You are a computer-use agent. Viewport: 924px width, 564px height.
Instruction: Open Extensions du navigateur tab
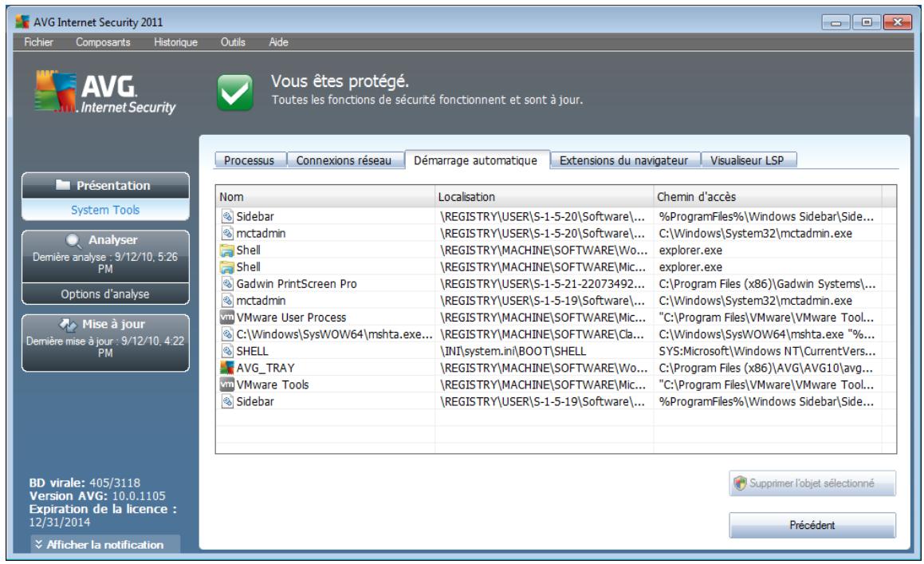(623, 160)
